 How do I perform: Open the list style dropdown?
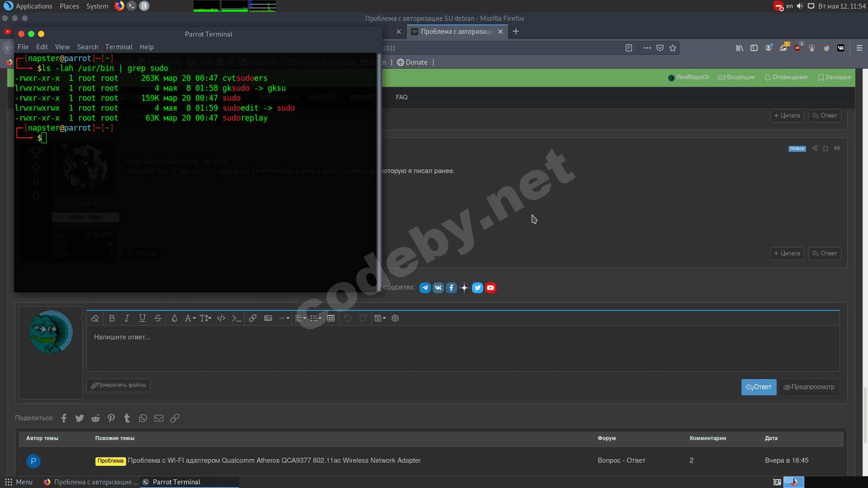315,318
